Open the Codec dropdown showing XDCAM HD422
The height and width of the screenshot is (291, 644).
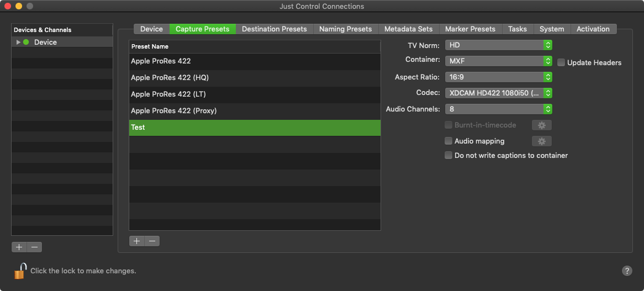[499, 93]
